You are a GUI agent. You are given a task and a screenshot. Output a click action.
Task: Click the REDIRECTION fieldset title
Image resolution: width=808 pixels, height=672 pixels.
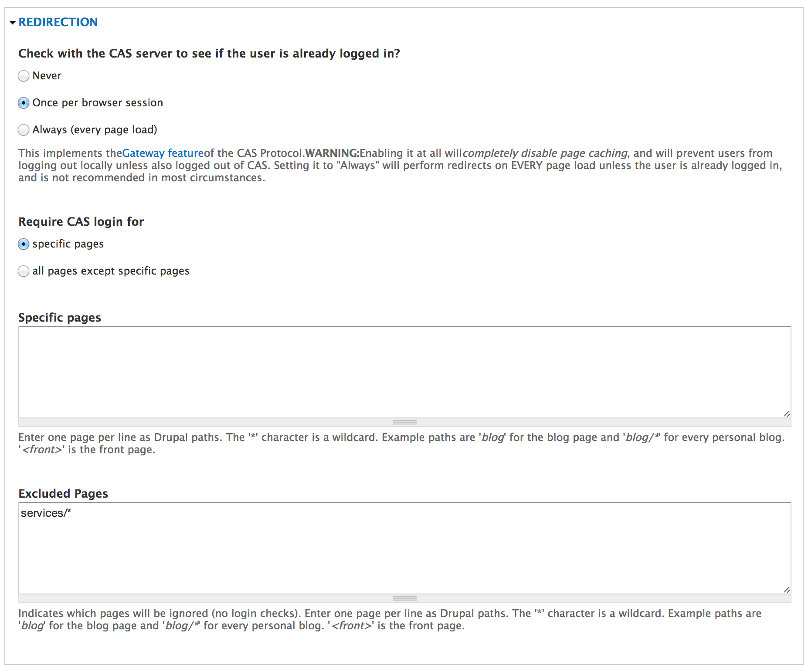click(x=58, y=22)
